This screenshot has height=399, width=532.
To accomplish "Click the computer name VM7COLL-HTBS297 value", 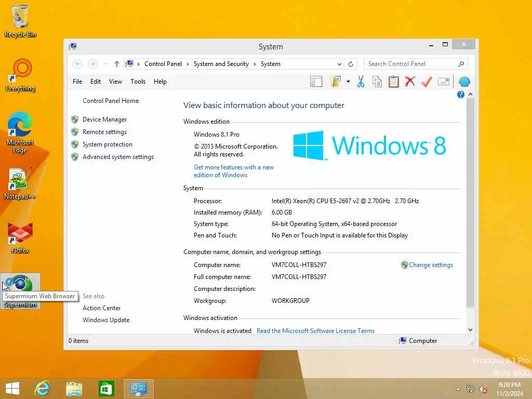I will [299, 265].
